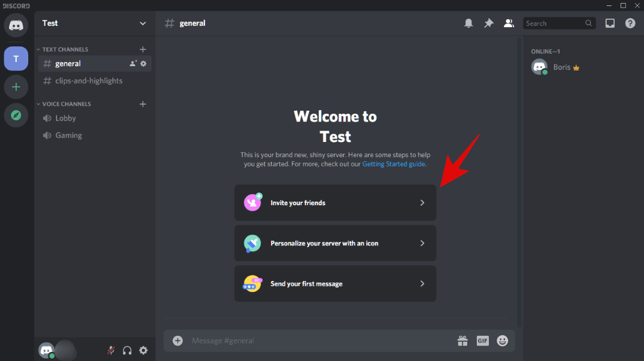Viewport: 644px width, 361px height.
Task: Click Send your first message card
Action: pos(335,284)
